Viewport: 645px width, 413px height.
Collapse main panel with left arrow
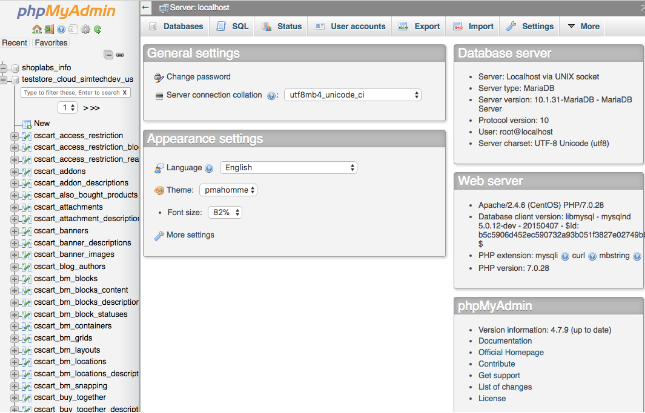[145, 7]
